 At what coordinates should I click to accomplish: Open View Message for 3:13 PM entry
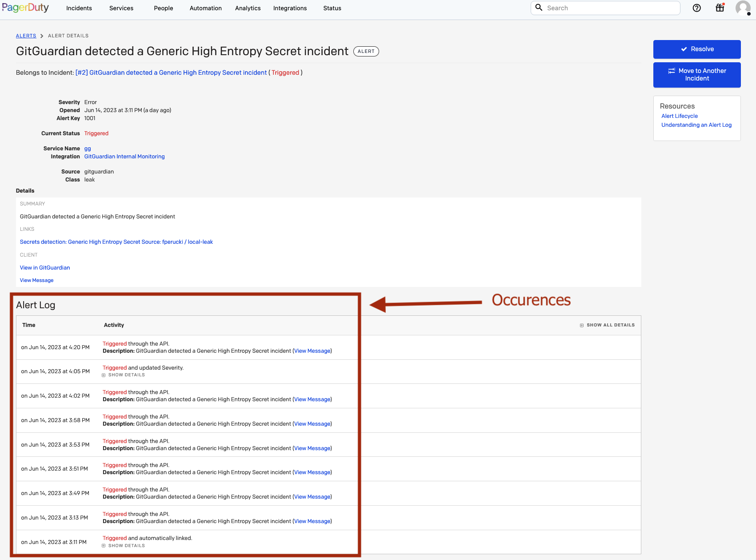pos(312,521)
